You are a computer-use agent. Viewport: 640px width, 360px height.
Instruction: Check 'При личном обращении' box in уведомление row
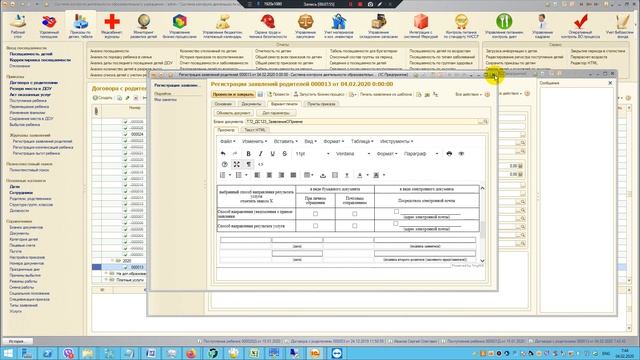[315, 213]
